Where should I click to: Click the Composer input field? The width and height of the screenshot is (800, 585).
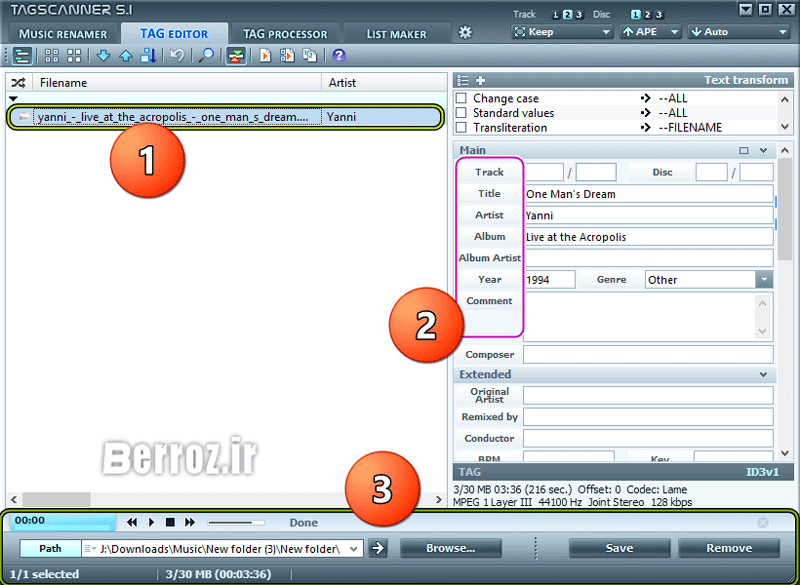tap(648, 354)
